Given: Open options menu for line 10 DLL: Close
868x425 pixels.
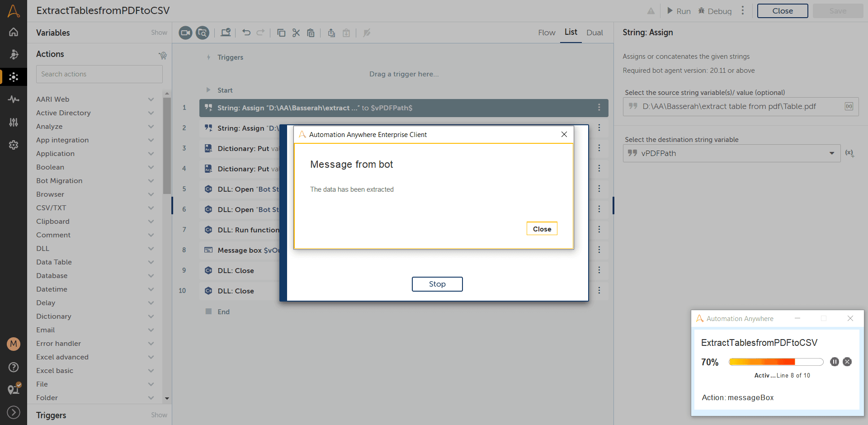Looking at the screenshot, I should (599, 290).
